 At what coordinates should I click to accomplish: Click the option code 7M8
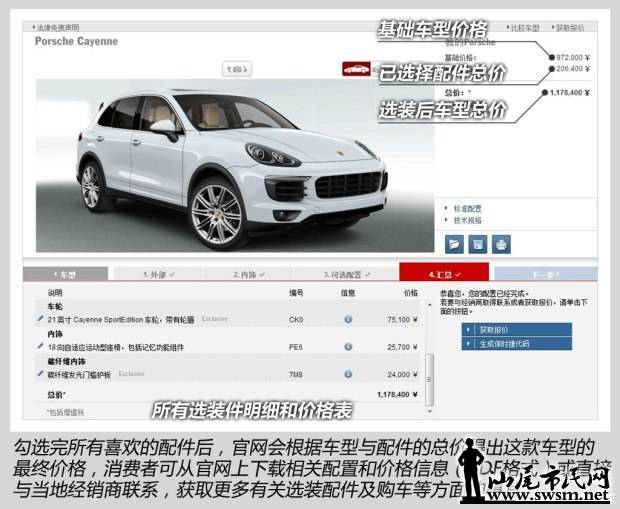[296, 375]
